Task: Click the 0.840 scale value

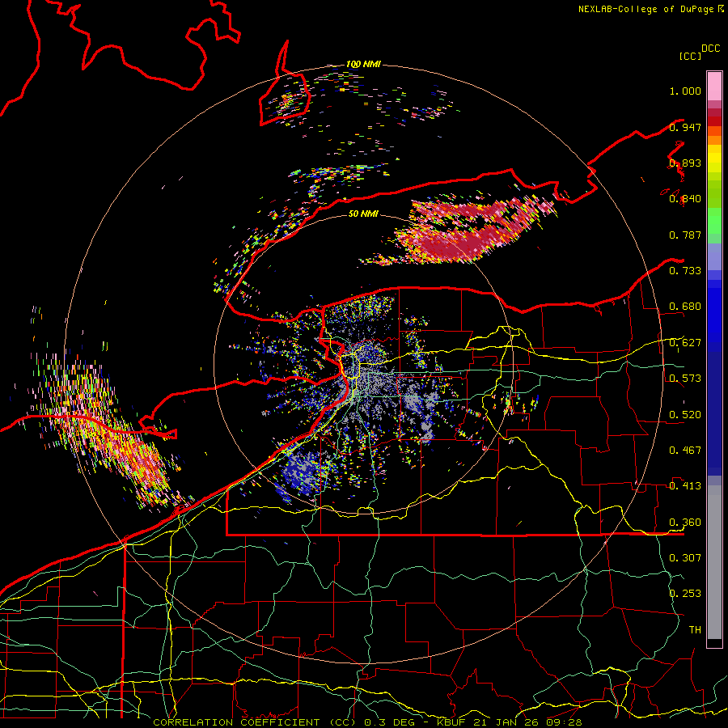Action: [685, 199]
